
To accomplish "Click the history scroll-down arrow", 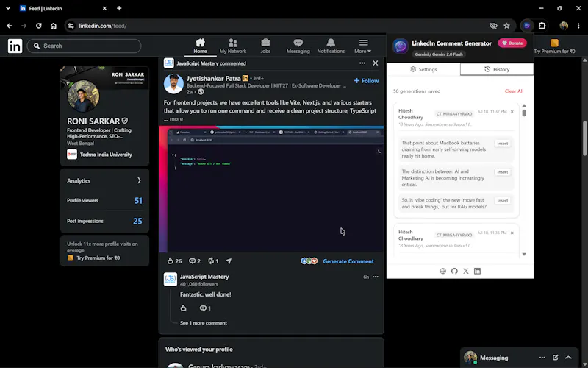I will [x=524, y=254].
